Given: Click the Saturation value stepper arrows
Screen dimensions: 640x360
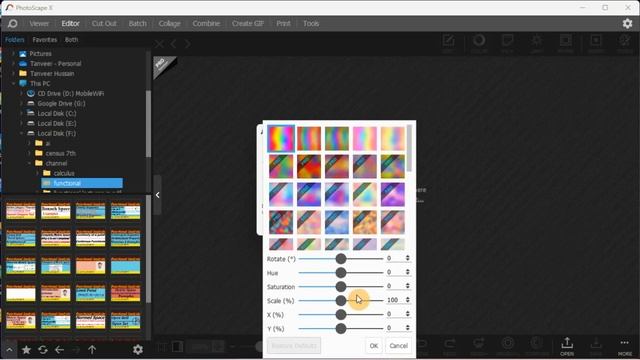Looking at the screenshot, I should coord(407,286).
